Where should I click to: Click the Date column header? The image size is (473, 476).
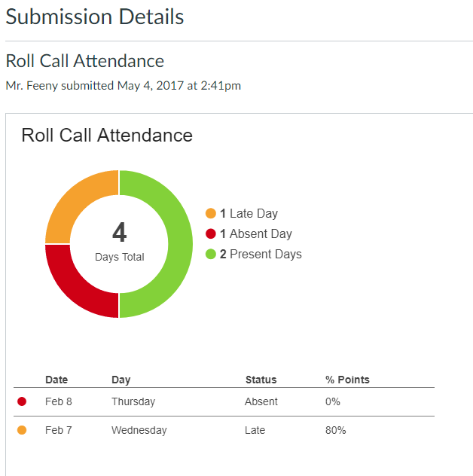pos(56,380)
